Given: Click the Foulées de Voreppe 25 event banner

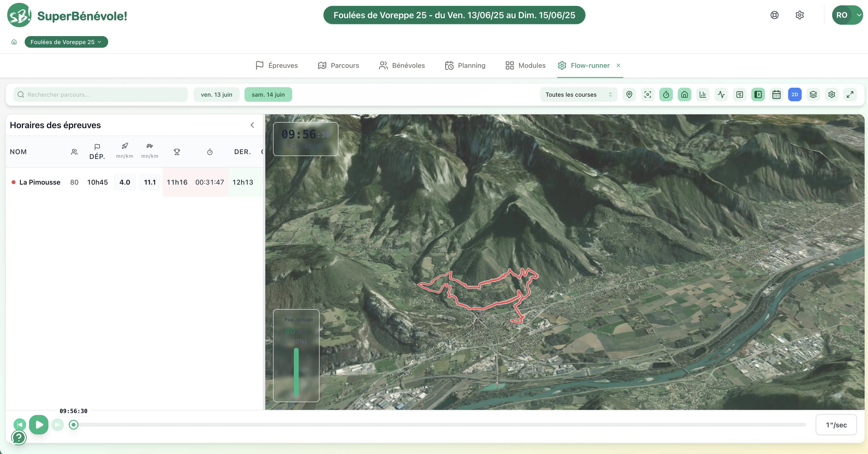Looking at the screenshot, I should tap(454, 15).
